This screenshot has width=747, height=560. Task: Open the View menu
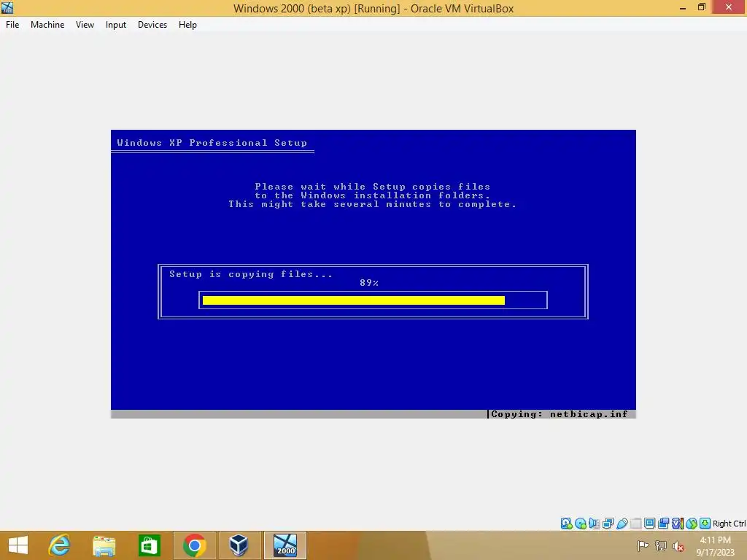point(85,25)
